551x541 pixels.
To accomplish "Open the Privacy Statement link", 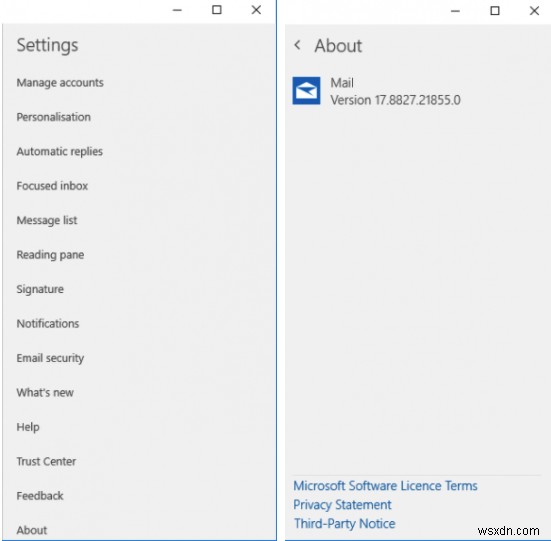I will pos(342,505).
